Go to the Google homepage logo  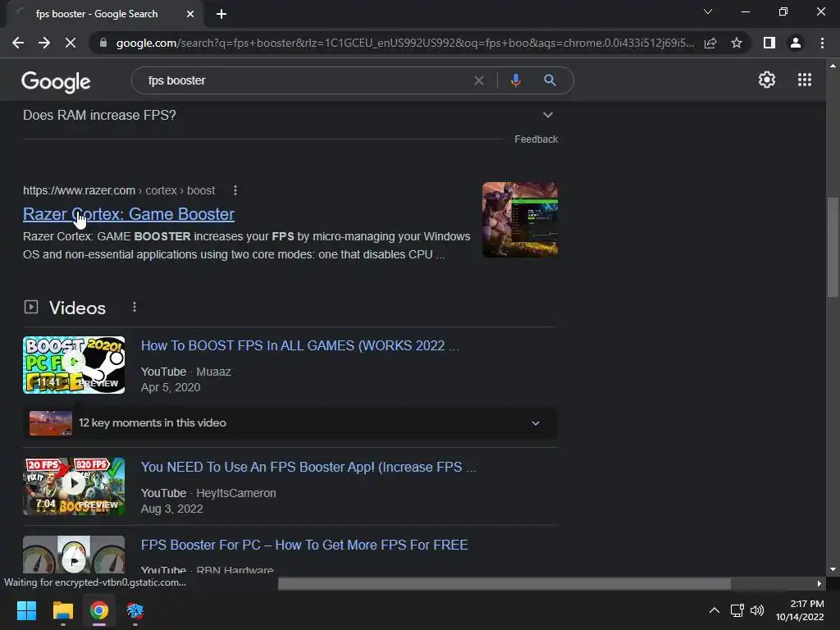[56, 81]
